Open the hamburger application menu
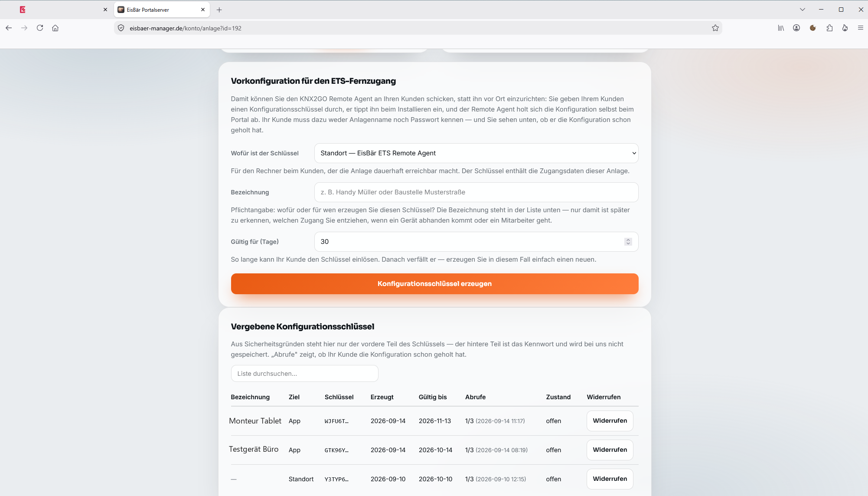The width and height of the screenshot is (868, 496). pos(861,28)
